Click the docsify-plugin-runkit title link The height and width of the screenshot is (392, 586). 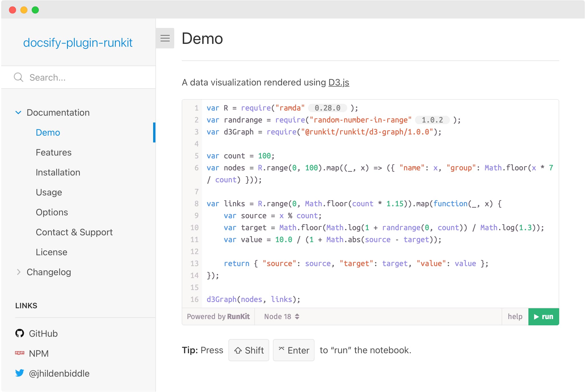78,43
